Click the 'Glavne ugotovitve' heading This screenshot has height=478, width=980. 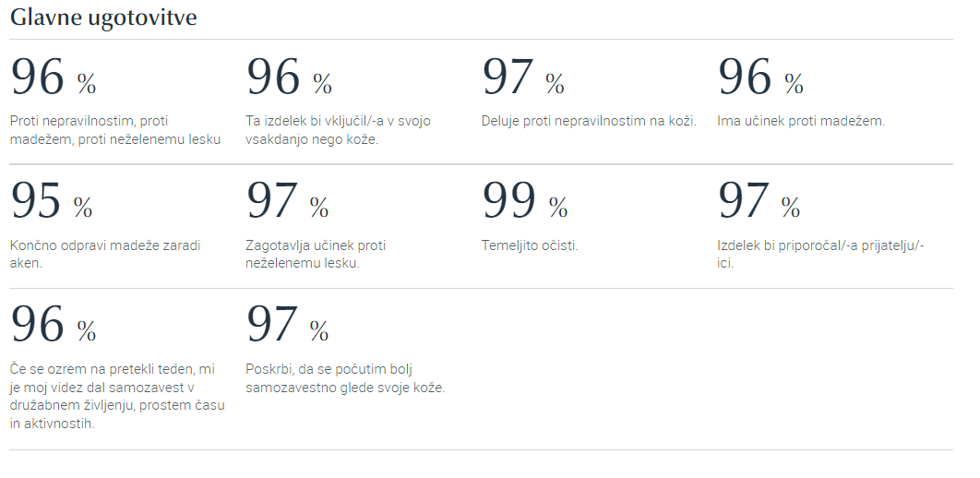tap(103, 18)
